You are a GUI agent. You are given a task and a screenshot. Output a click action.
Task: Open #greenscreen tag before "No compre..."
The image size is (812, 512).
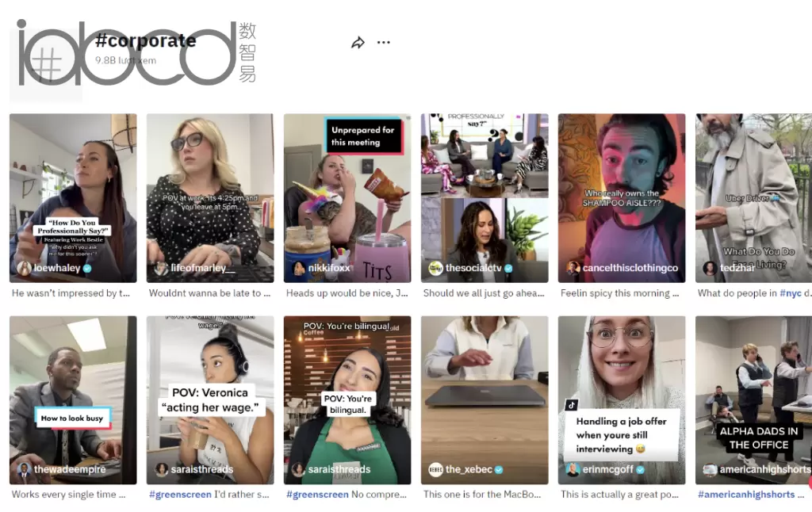317,495
